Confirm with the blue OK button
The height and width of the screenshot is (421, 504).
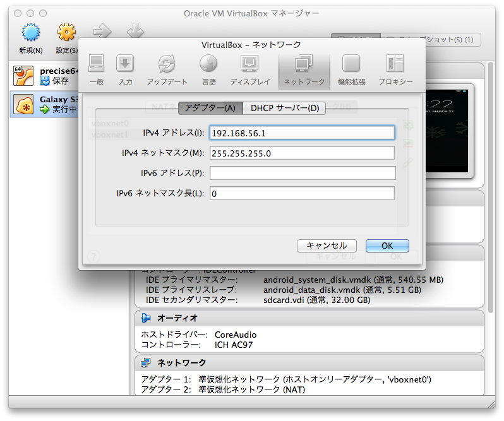(387, 246)
